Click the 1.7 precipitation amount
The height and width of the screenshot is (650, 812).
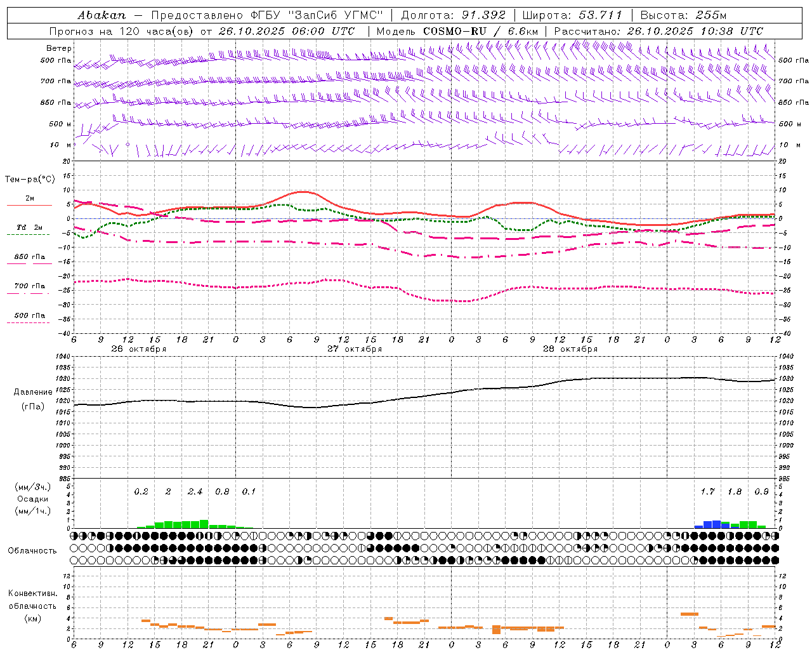[x=707, y=492]
